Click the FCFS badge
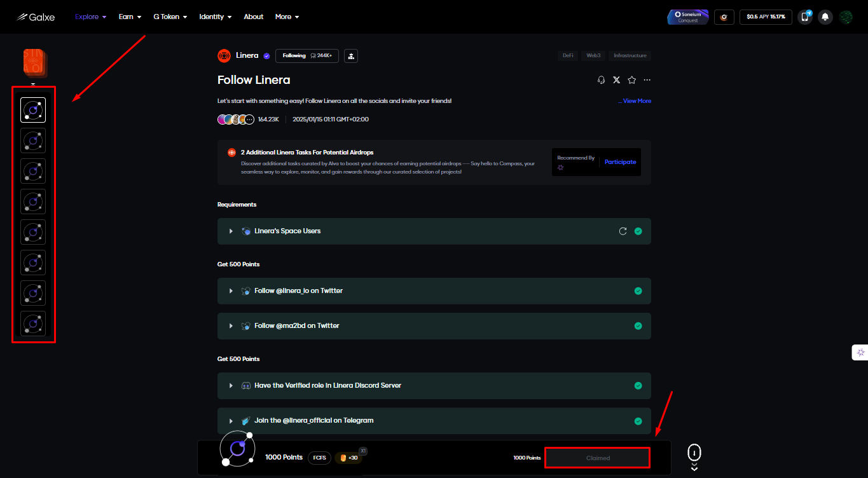The height and width of the screenshot is (478, 868). 319,458
